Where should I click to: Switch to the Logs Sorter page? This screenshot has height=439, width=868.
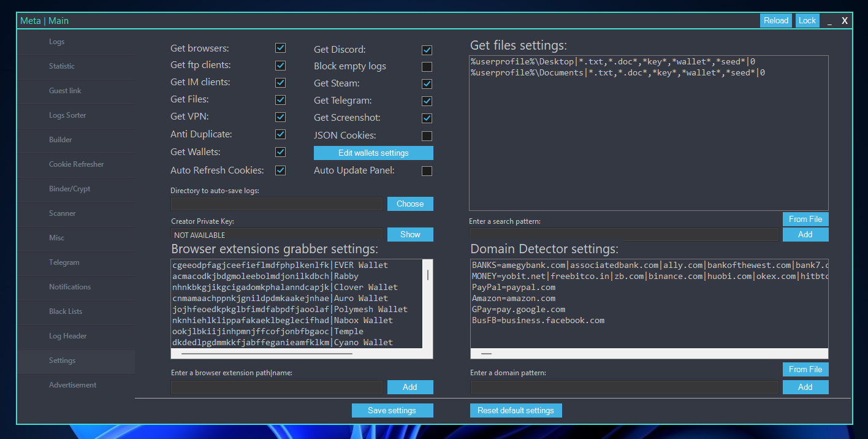tap(67, 115)
